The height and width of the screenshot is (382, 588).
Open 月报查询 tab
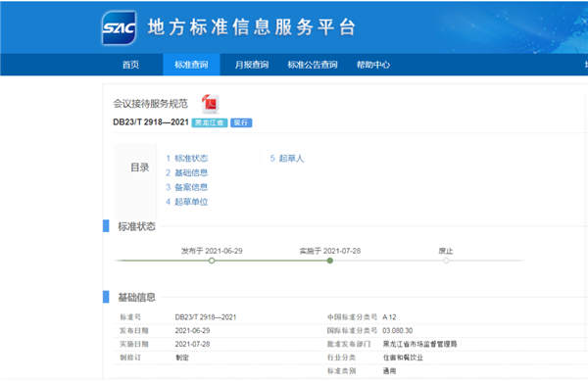pyautogui.click(x=252, y=65)
